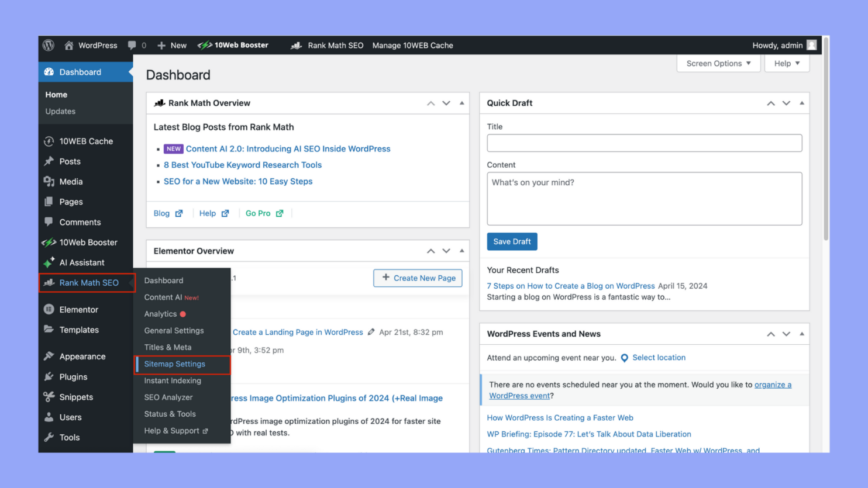Open Titles & Meta in the Rank Math menu
The height and width of the screenshot is (488, 868).
point(168,347)
